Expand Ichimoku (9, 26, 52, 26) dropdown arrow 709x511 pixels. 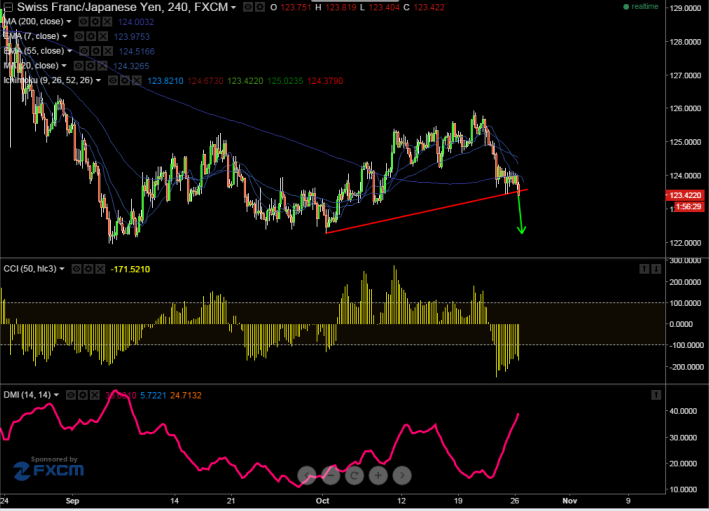(98, 80)
